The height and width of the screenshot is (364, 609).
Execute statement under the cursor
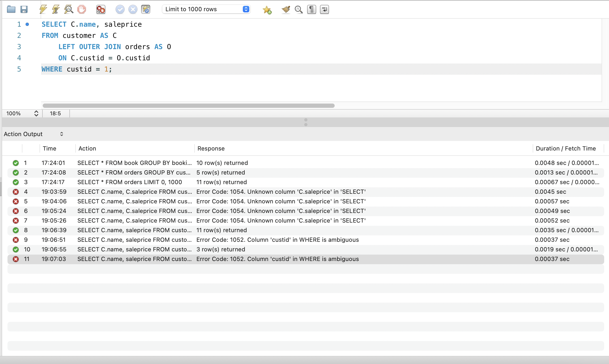56,9
